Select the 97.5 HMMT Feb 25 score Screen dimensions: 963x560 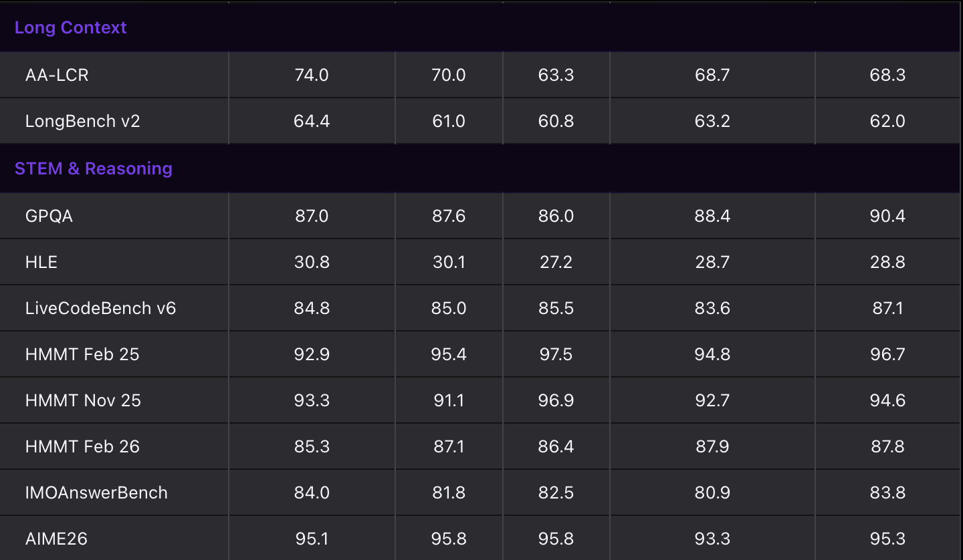(x=556, y=354)
